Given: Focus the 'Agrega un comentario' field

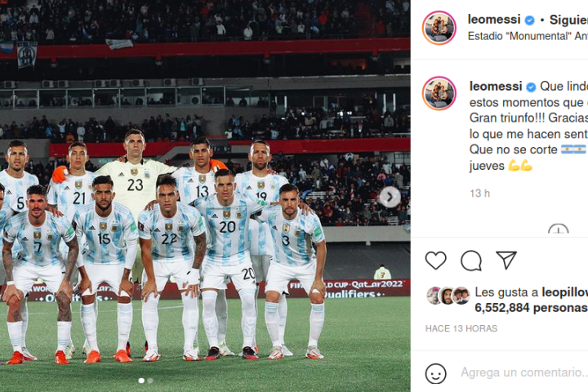Looking at the screenshot, I should pyautogui.click(x=524, y=372).
